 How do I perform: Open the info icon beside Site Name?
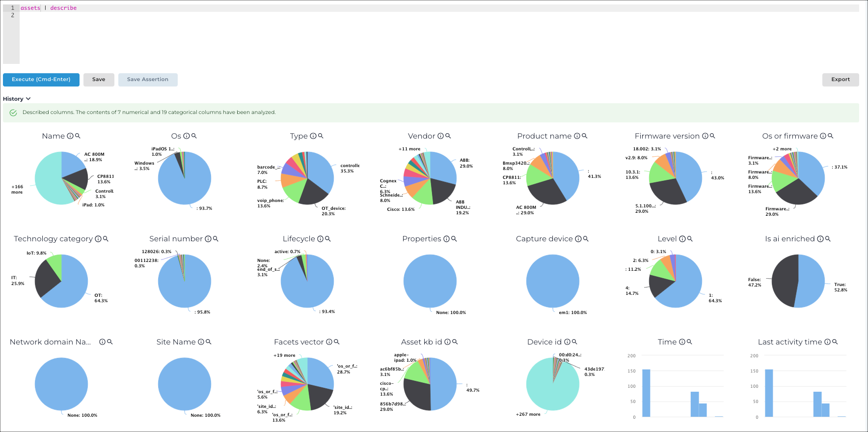201,342
